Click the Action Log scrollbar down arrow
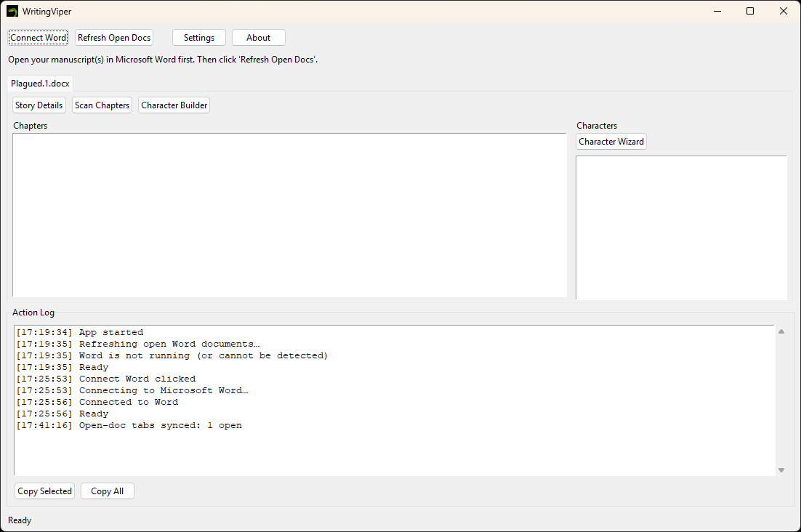The width and height of the screenshot is (801, 532). coord(781,470)
